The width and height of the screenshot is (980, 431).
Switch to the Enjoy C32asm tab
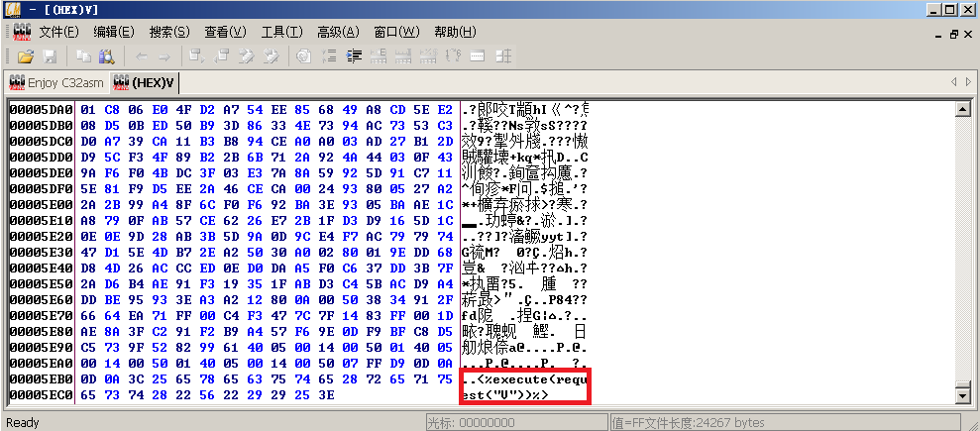(x=55, y=83)
